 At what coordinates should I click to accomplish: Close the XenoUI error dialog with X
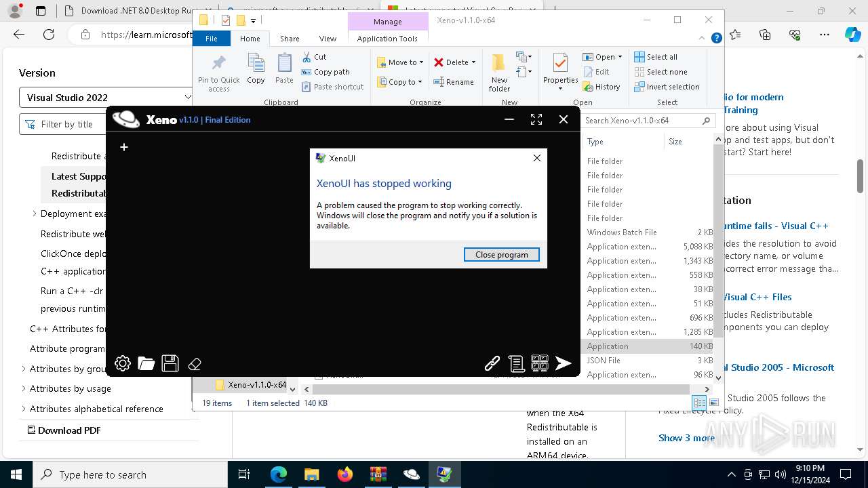(537, 158)
